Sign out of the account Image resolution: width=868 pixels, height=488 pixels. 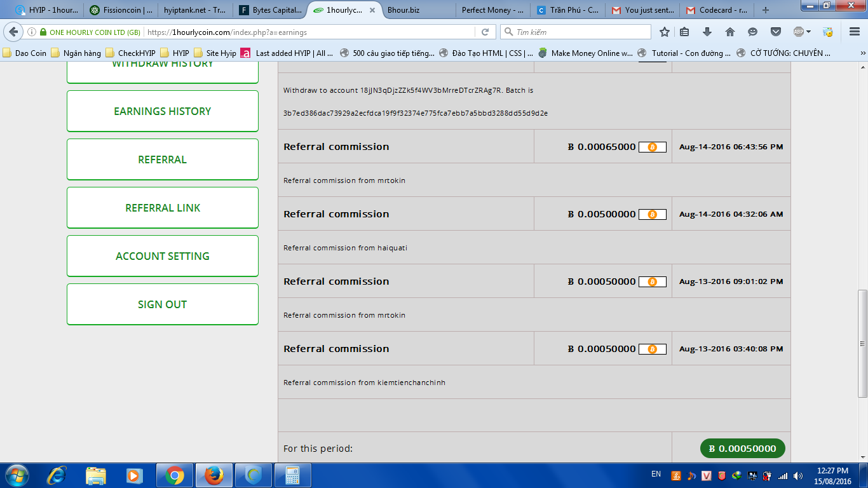pyautogui.click(x=163, y=304)
